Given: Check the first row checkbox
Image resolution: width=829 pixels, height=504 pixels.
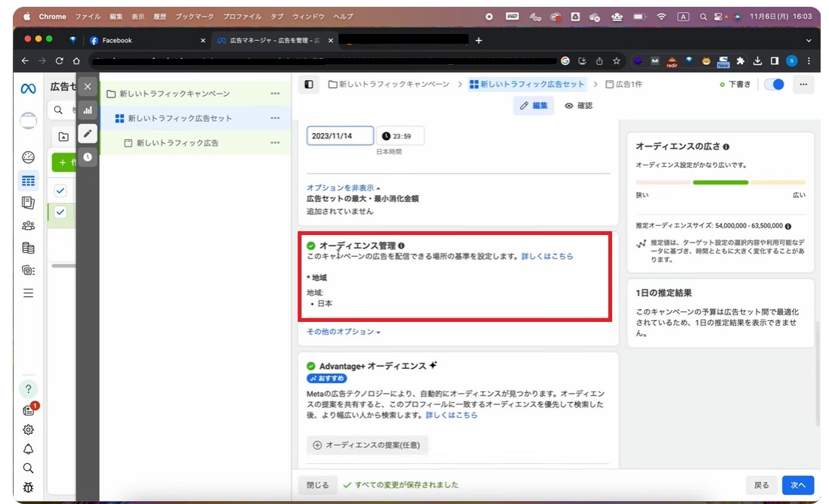Looking at the screenshot, I should point(60,190).
